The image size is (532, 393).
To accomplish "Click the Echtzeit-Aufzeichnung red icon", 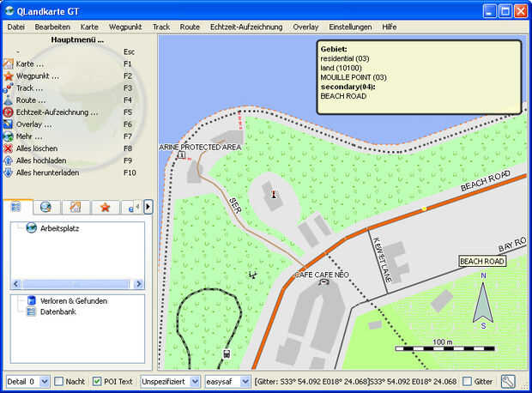I will click(8, 112).
